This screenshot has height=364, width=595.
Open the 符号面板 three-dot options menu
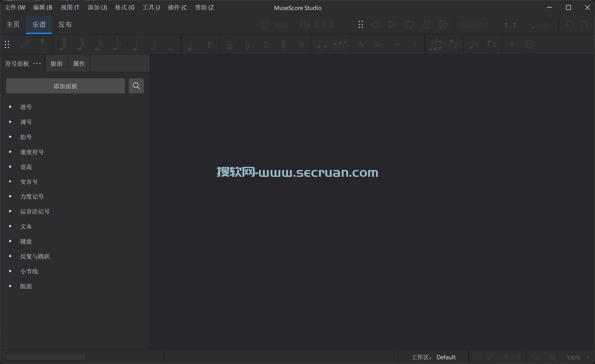click(37, 63)
